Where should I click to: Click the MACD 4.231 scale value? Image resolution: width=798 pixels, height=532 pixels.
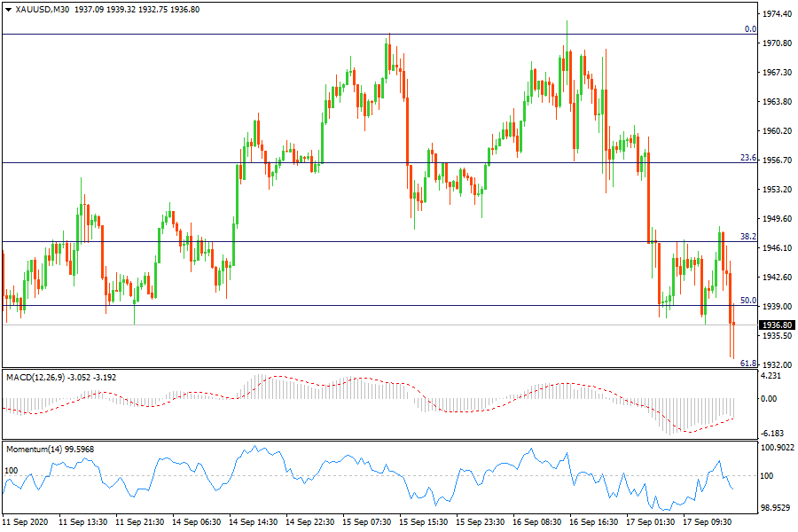[x=772, y=376]
